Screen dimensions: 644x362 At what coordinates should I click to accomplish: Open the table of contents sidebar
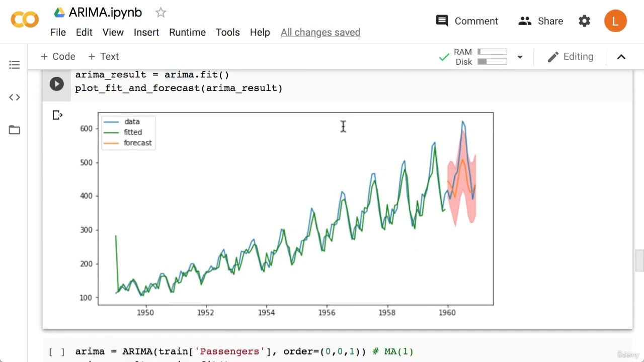14,65
